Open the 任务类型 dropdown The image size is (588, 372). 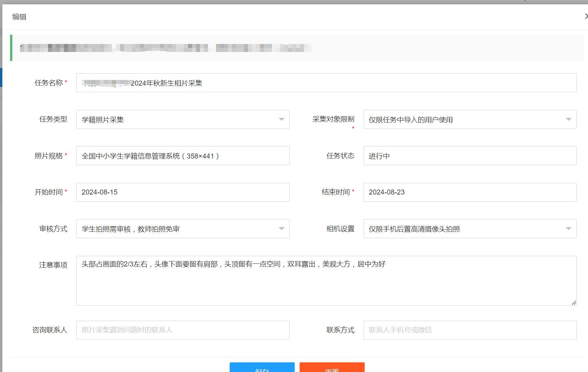[183, 120]
